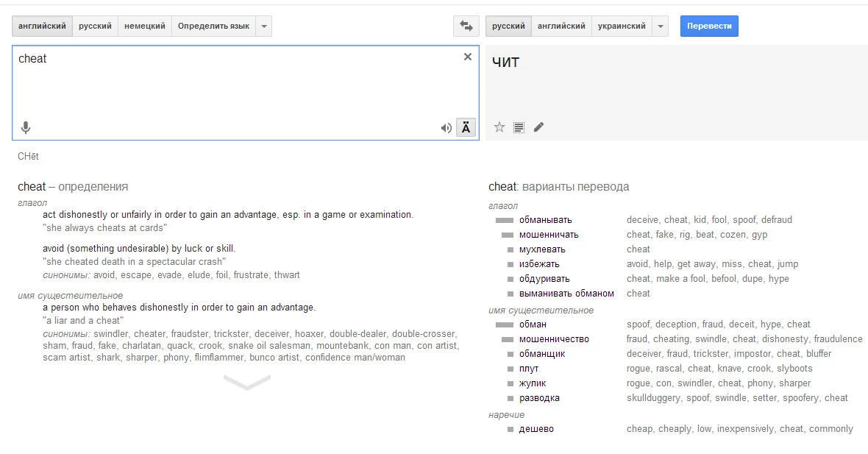Open the target language dropdown arrow

(x=661, y=26)
